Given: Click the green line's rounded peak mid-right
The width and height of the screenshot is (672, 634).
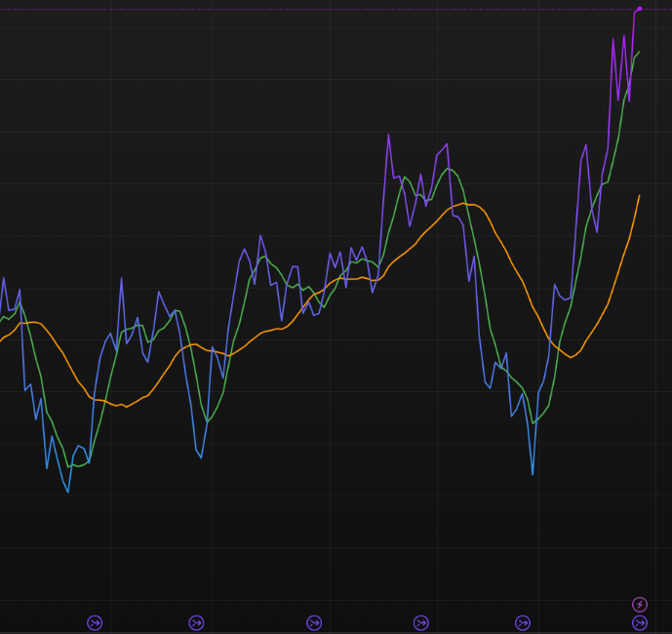Looking at the screenshot, I should tap(449, 169).
